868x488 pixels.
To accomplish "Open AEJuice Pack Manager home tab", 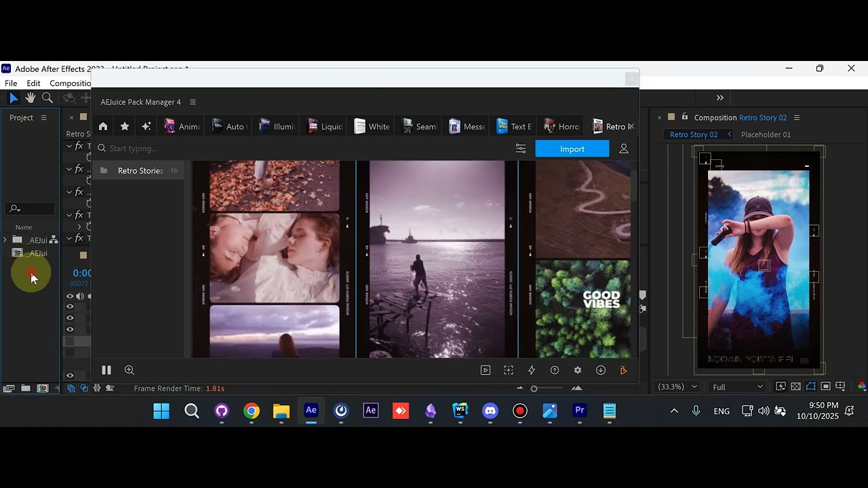I will [103, 126].
